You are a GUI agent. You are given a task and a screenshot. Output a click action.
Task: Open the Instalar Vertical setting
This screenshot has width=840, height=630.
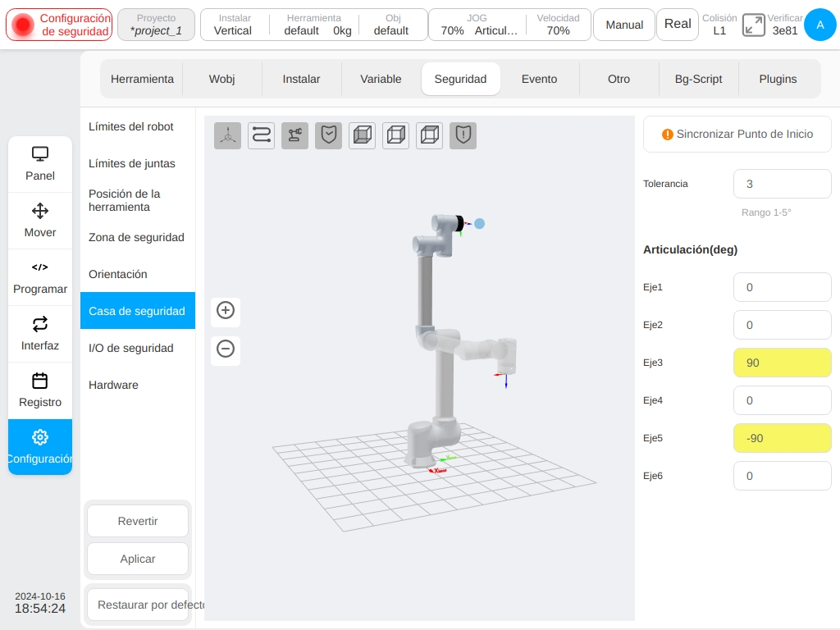pos(233,25)
